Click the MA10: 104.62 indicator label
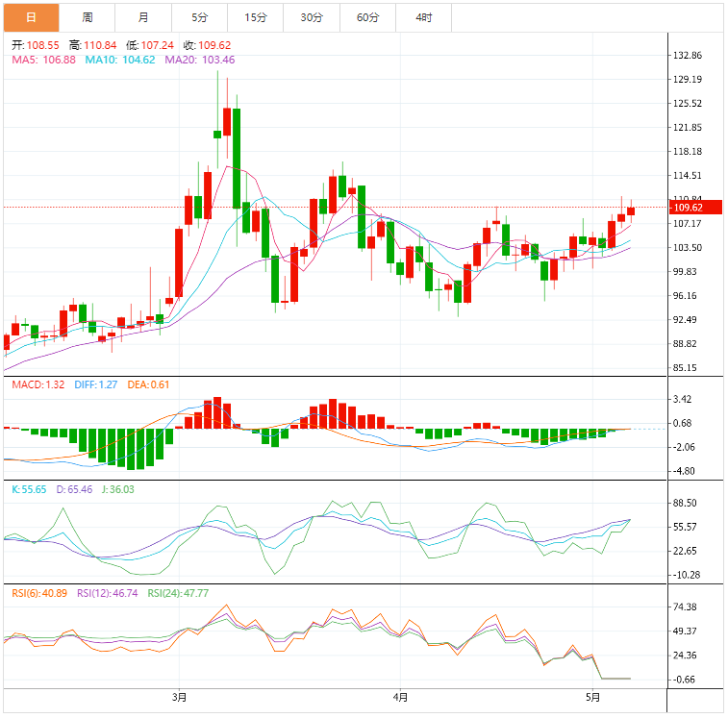 point(120,60)
